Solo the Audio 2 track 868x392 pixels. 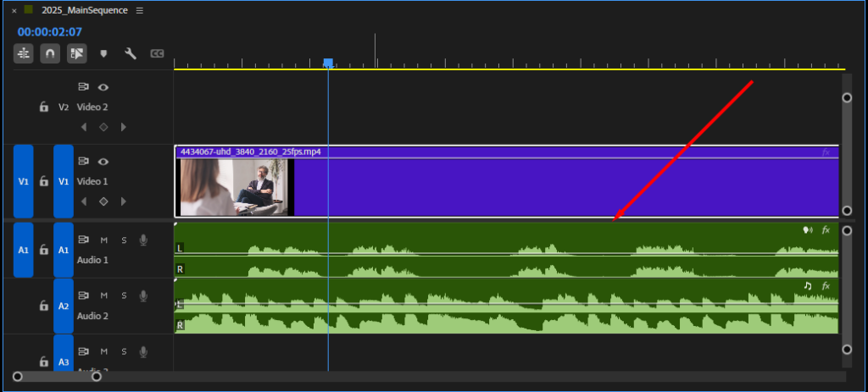(124, 295)
